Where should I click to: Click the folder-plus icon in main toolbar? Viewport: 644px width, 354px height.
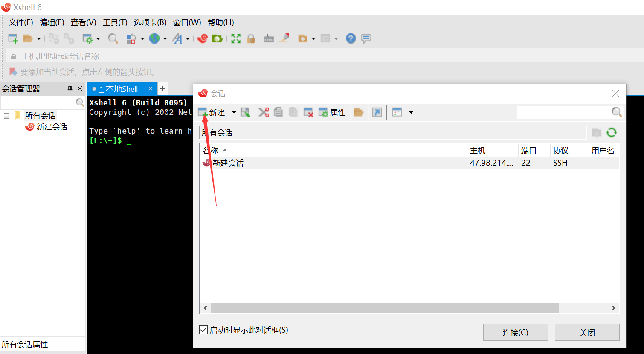tap(303, 38)
